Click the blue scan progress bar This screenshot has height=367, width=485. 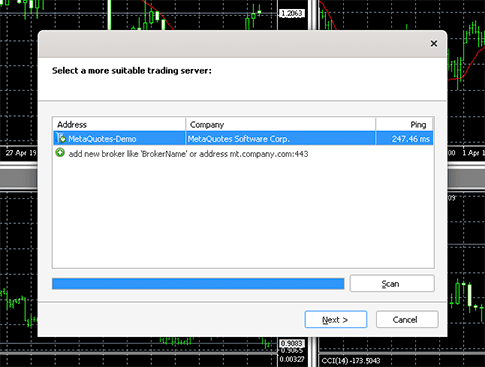pos(198,284)
